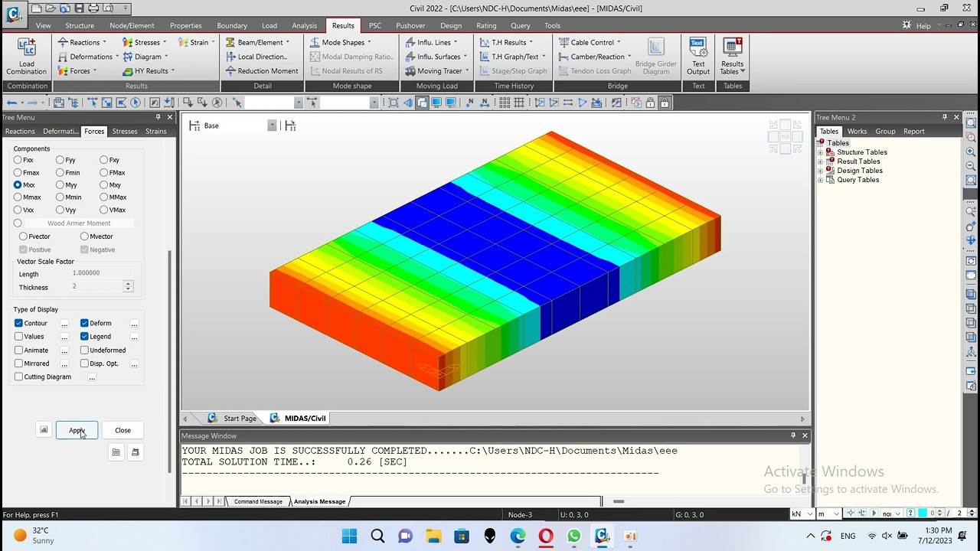980x551 pixels.
Task: Open the Mode Shapes dropdown
Action: coord(341,42)
